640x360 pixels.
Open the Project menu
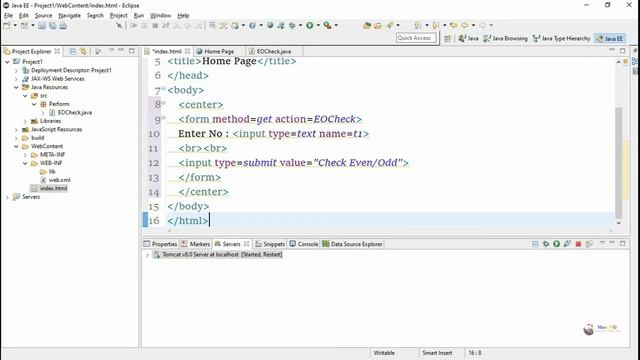point(118,16)
